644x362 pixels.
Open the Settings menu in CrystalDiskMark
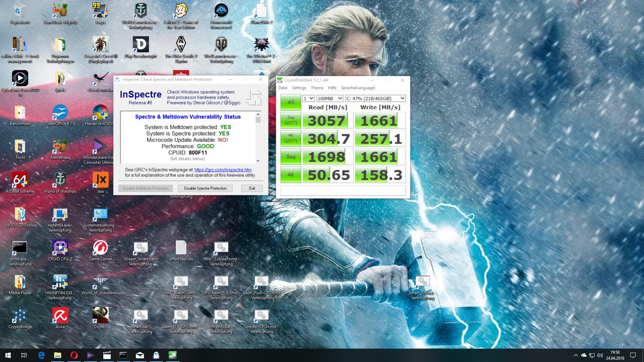point(299,88)
